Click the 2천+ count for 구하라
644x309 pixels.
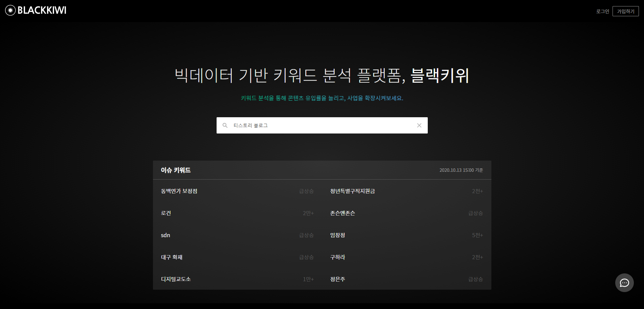tap(478, 257)
